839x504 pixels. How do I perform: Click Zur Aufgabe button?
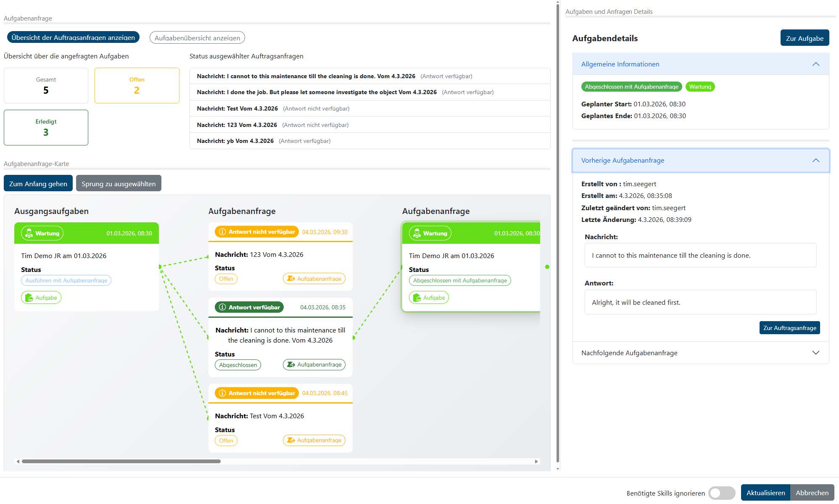coord(804,38)
